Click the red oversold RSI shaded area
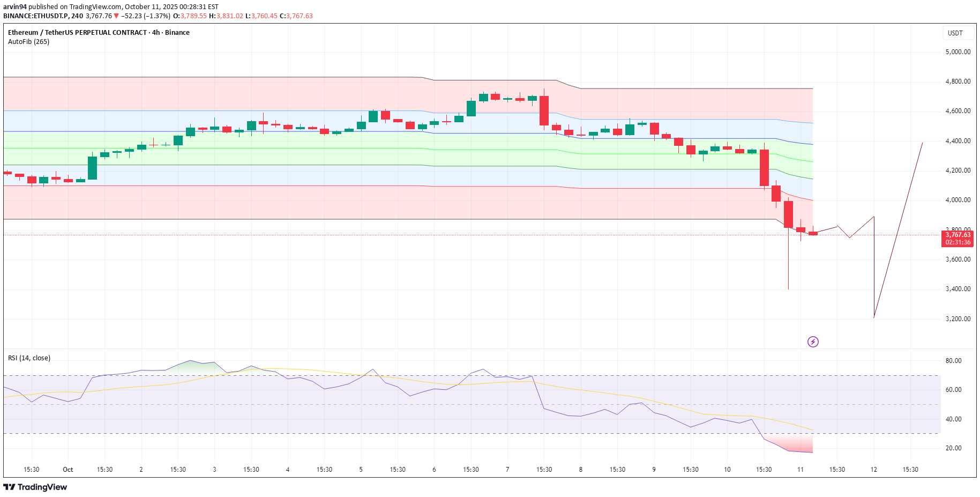This screenshot has width=980, height=497. point(798,443)
